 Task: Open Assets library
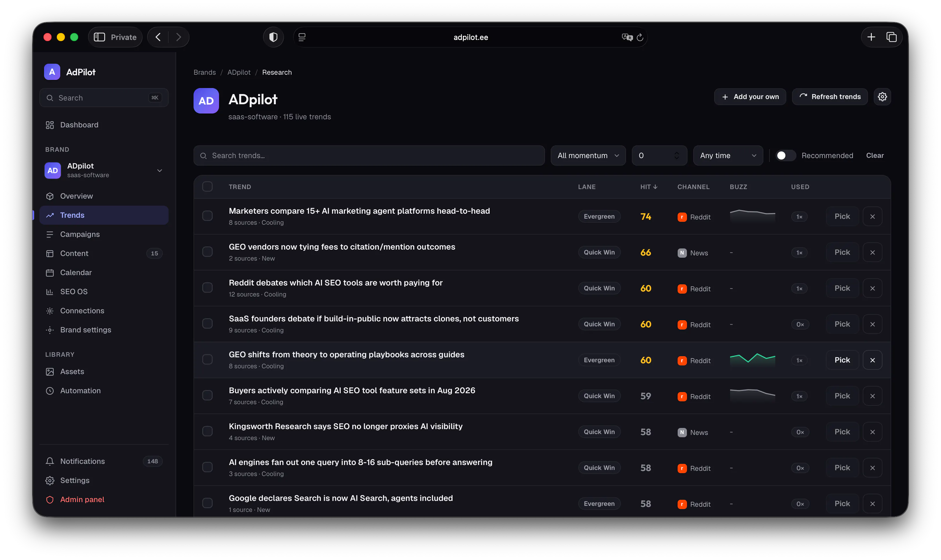click(x=104, y=371)
